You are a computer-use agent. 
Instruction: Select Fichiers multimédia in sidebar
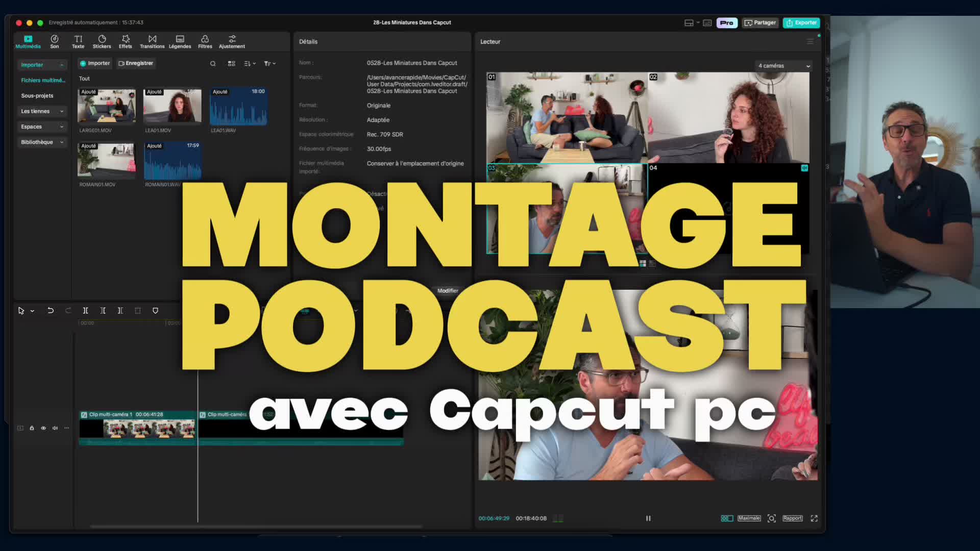pos(43,80)
